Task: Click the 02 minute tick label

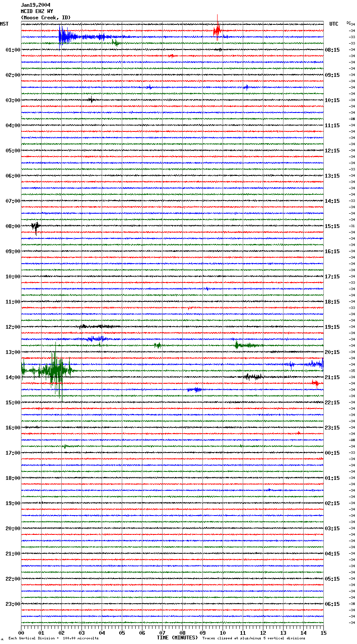Action: [62, 633]
